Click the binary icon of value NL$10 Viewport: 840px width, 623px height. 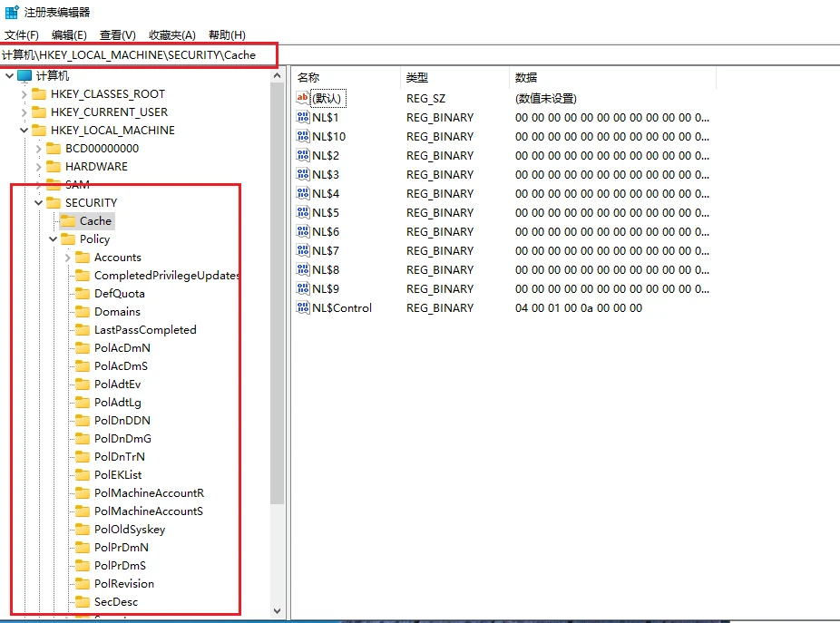tap(303, 137)
